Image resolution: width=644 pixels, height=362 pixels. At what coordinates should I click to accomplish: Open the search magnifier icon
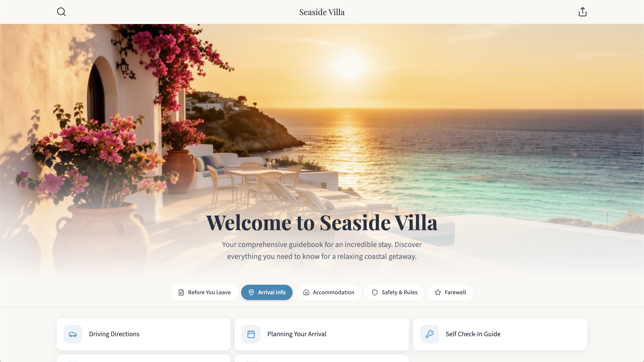[61, 12]
